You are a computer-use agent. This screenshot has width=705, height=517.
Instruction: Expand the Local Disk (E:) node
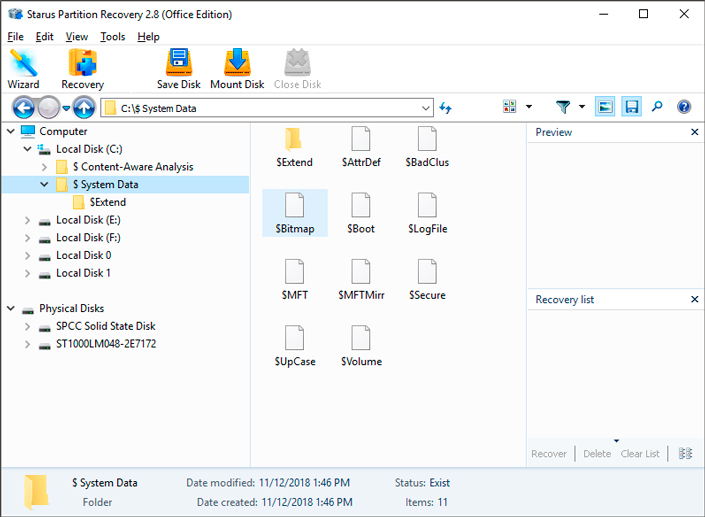[27, 220]
